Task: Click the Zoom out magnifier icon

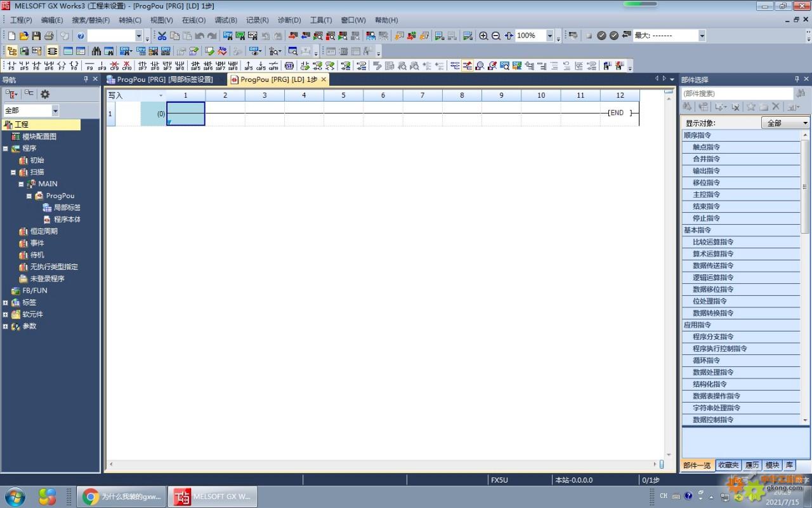Action: click(496, 36)
